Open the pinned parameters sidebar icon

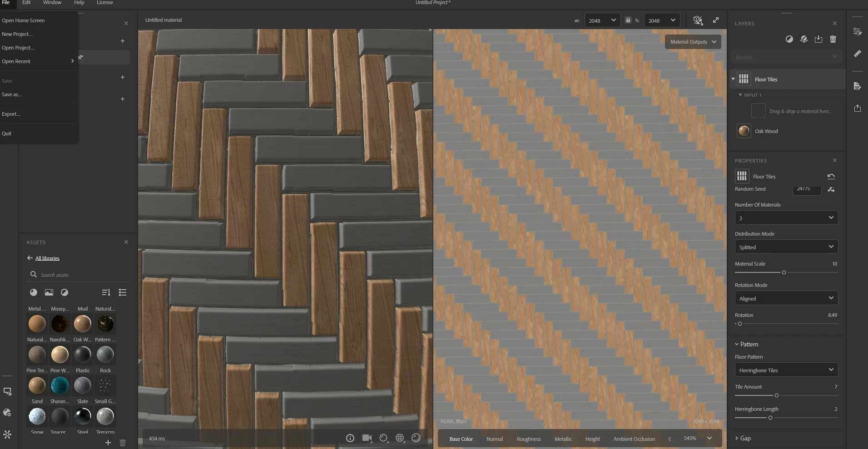pos(857,32)
